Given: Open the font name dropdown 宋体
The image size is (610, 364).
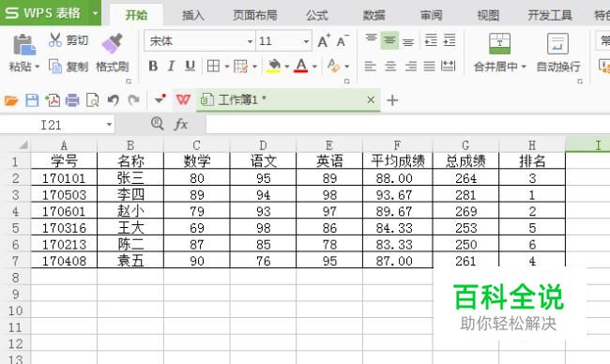Looking at the screenshot, I should click(x=250, y=41).
